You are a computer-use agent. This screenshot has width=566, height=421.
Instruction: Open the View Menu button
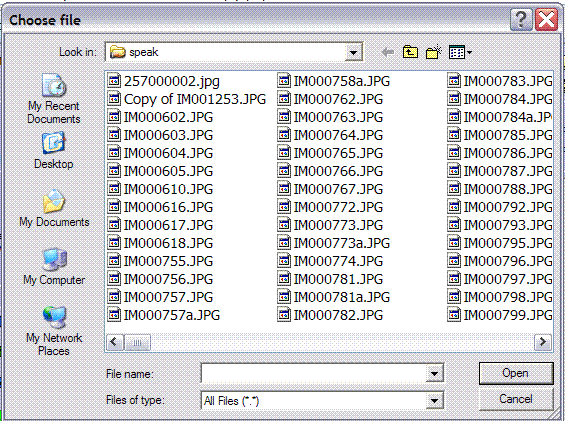click(x=460, y=52)
